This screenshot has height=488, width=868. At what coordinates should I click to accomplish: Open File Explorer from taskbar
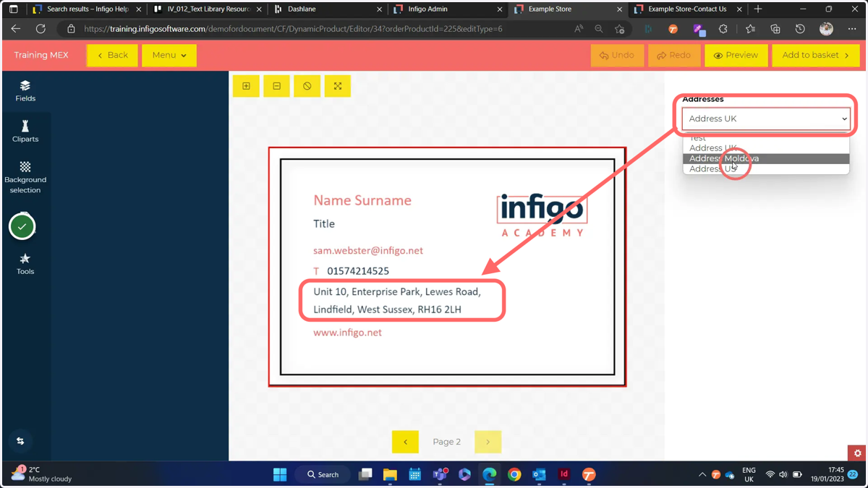pos(390,475)
